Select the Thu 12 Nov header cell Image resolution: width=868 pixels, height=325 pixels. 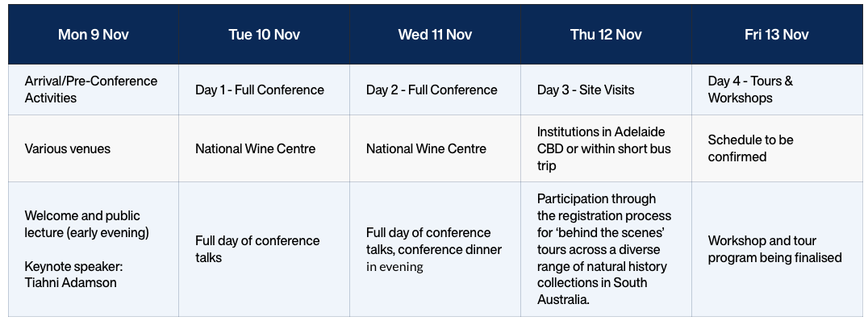tap(606, 35)
